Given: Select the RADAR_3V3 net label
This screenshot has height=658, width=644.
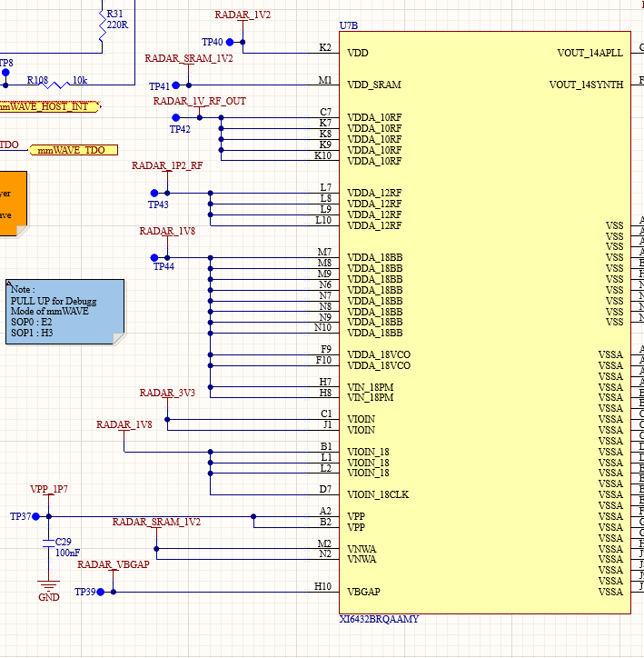Looking at the screenshot, I should 167,393.
